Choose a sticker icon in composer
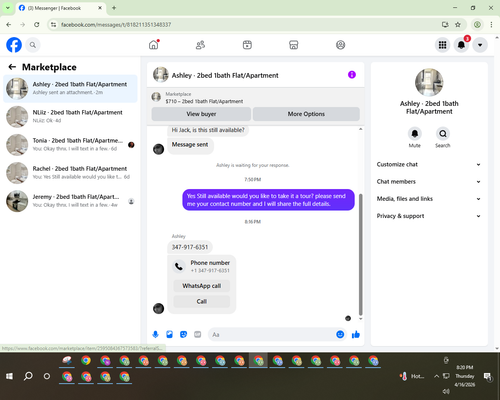This screenshot has height=400, width=500. coord(183,334)
